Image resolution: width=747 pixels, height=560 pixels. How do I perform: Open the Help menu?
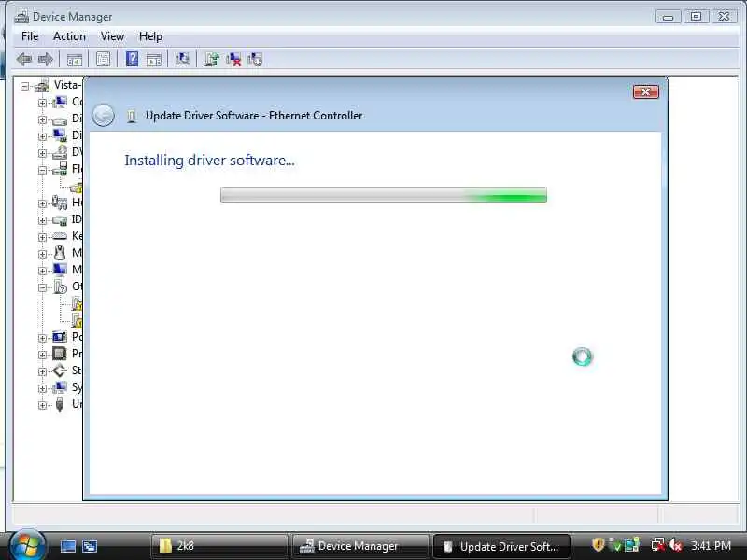[x=150, y=36]
